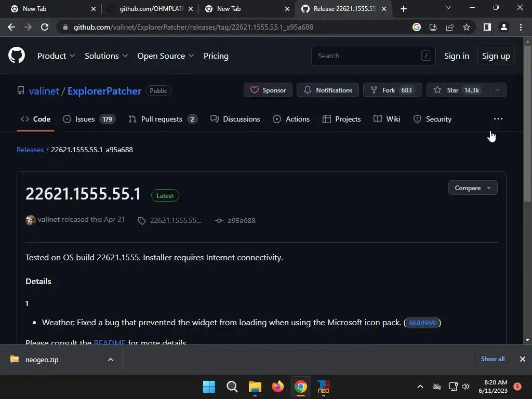532x399 pixels.
Task: Expand neogeo.zip download options chevron
Action: point(111,360)
